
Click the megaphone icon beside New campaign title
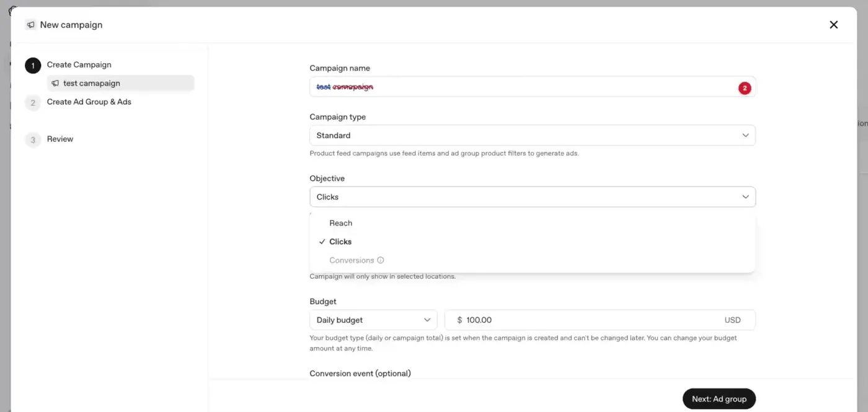(x=30, y=25)
